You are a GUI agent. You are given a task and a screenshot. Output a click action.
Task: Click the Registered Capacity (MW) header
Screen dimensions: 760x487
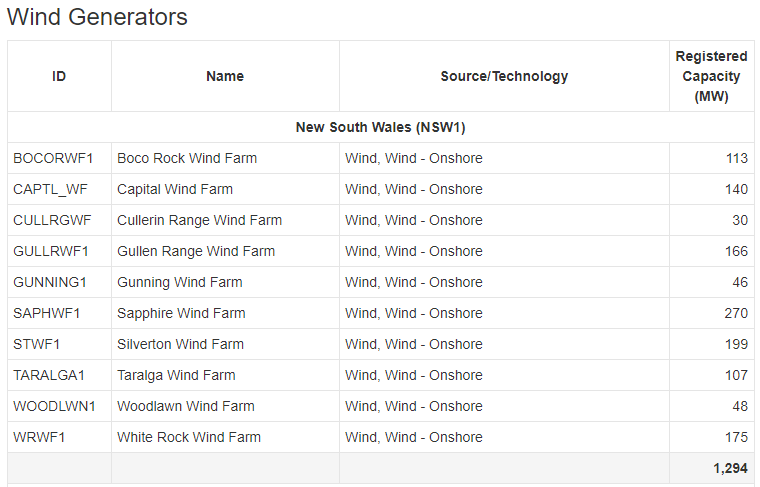[x=711, y=76]
